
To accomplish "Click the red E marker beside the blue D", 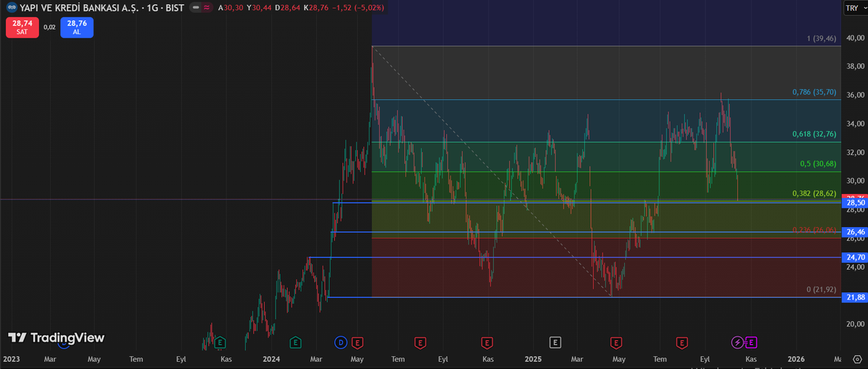I will (357, 342).
